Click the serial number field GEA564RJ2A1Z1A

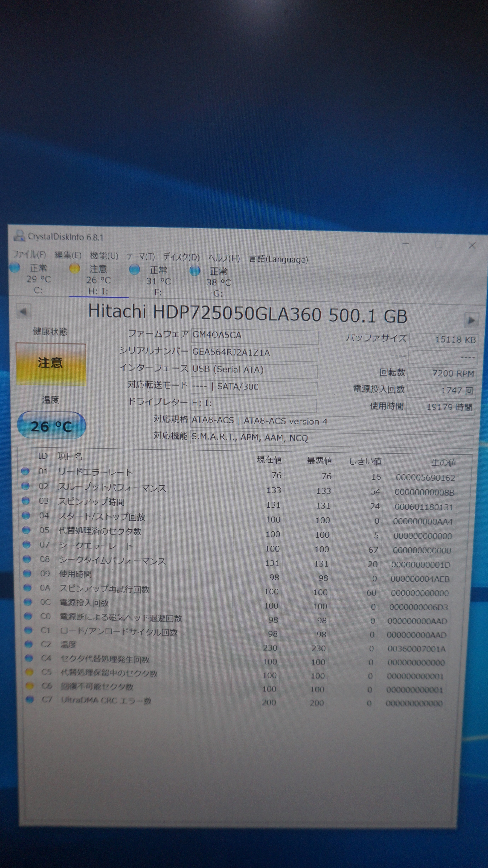254,353
